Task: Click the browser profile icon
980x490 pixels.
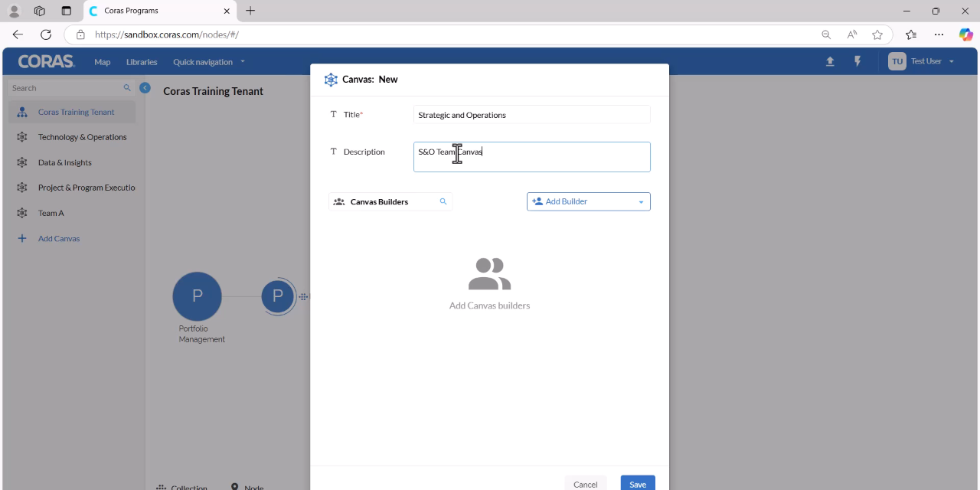Action: (x=14, y=11)
